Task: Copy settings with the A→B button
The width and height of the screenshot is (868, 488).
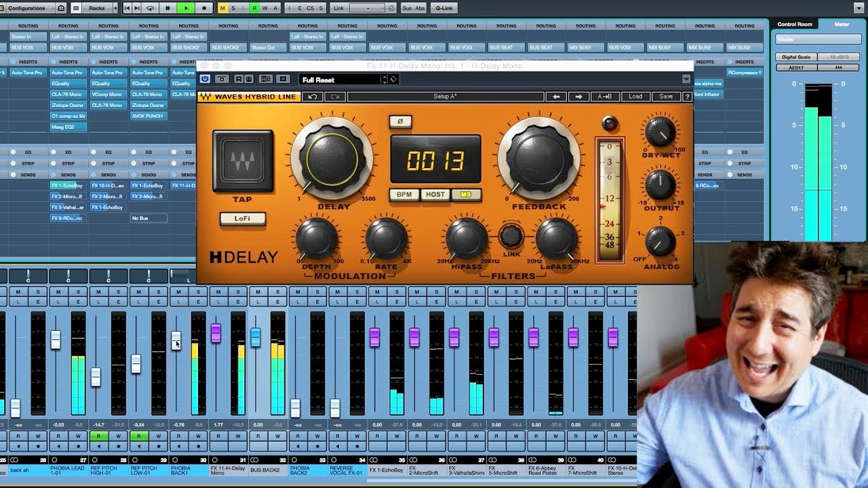Action: 605,96
